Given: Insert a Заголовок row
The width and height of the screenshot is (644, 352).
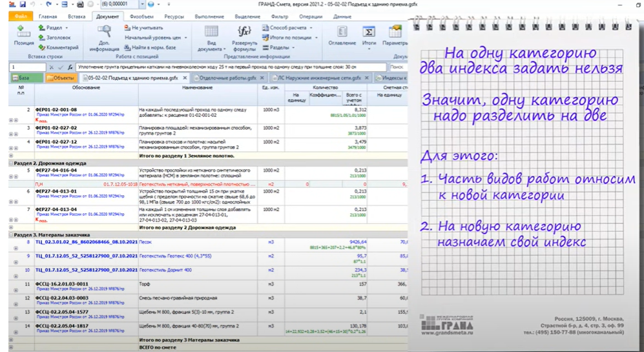Looking at the screenshot, I should point(54,37).
